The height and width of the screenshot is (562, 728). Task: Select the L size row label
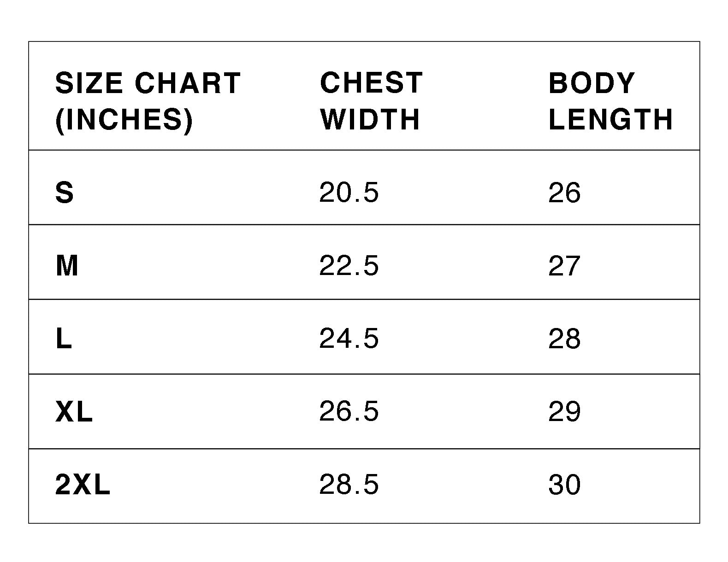coord(64,339)
